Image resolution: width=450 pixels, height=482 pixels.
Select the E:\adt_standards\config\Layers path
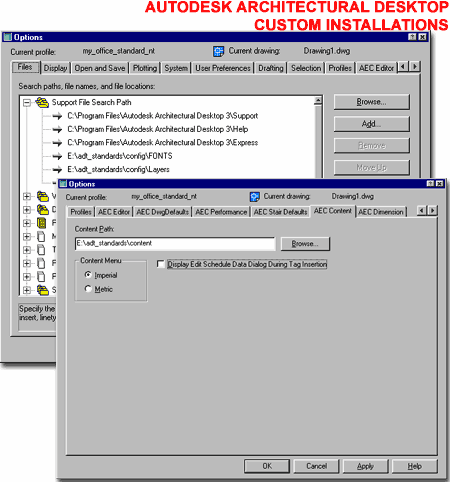(x=118, y=169)
